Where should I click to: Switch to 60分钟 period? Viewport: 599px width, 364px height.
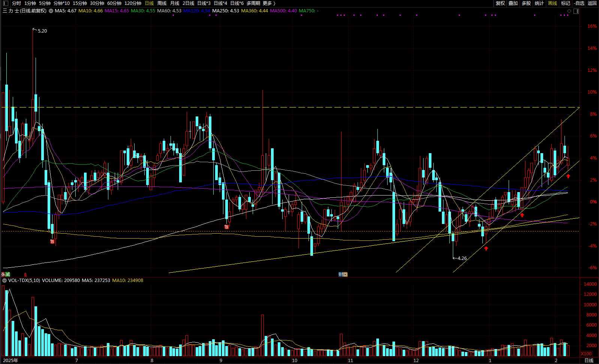[x=114, y=3]
